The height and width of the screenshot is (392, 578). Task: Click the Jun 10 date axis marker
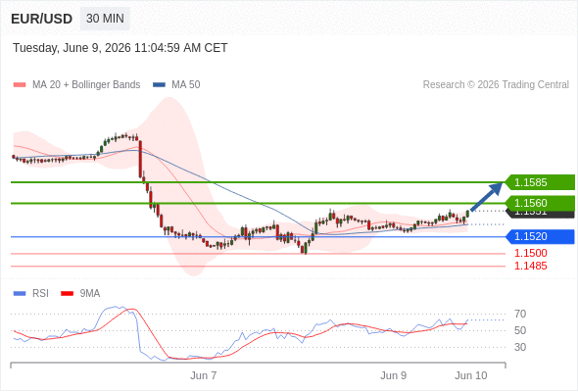[x=471, y=375]
